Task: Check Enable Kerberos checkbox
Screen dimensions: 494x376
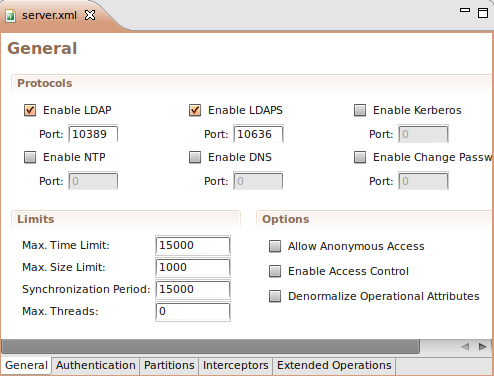Action: [360, 110]
